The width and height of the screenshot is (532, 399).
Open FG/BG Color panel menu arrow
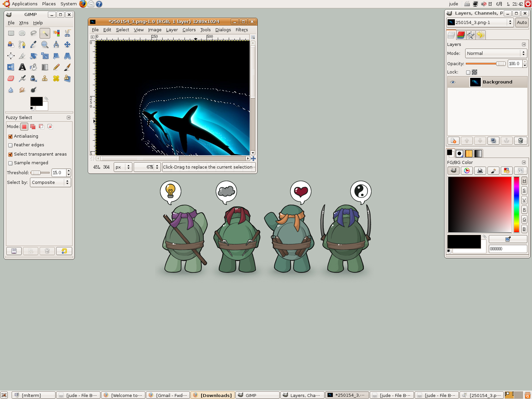[524, 163]
